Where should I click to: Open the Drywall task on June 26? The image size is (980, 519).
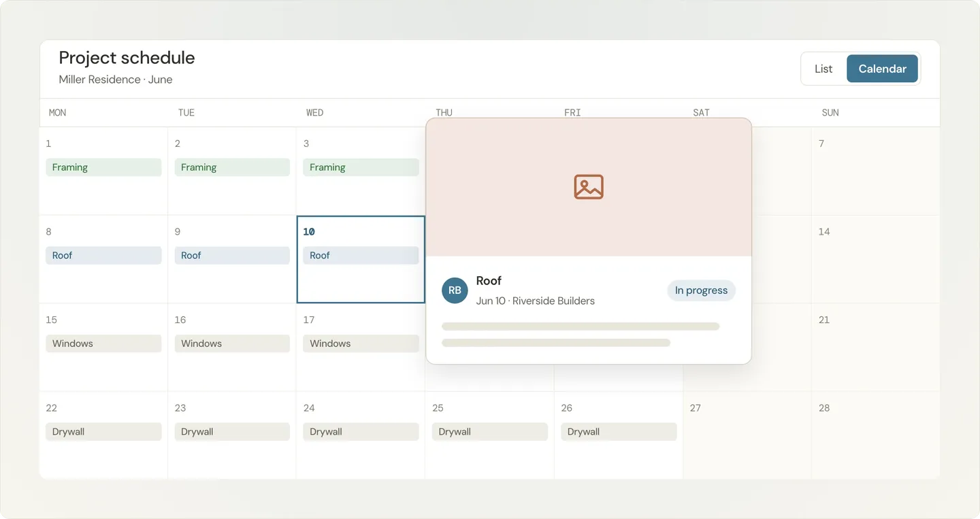tap(619, 432)
